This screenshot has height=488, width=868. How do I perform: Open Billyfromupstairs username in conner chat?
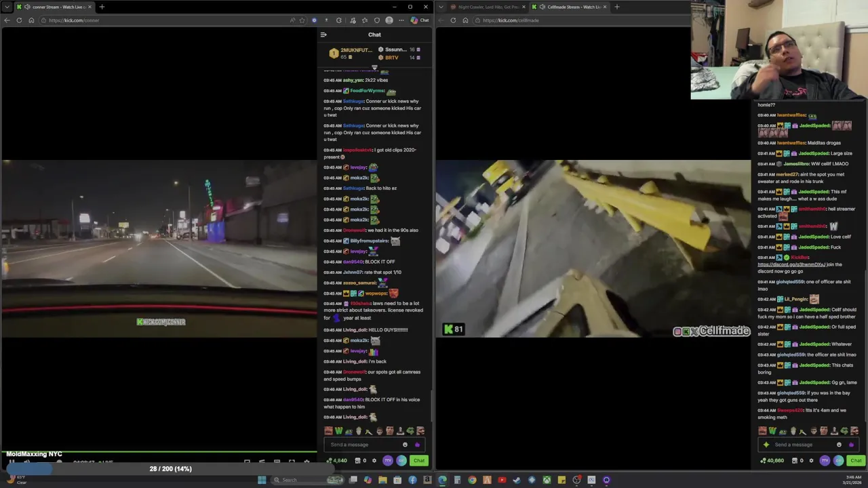370,241
